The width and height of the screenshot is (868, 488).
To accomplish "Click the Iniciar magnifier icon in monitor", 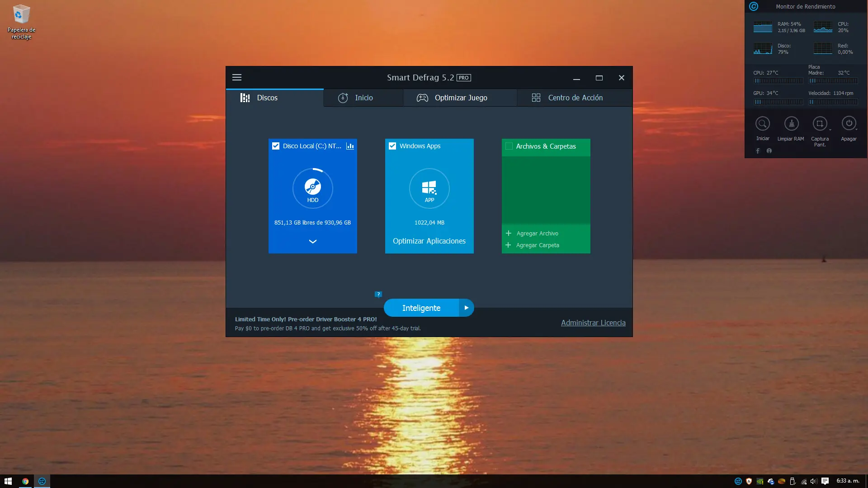I will point(763,123).
